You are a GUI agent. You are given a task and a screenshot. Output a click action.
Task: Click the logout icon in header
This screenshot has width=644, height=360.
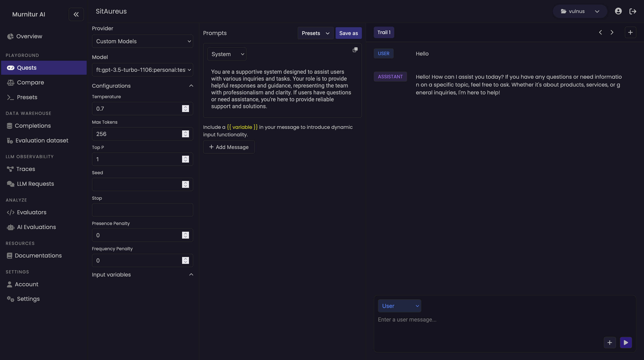coord(632,11)
